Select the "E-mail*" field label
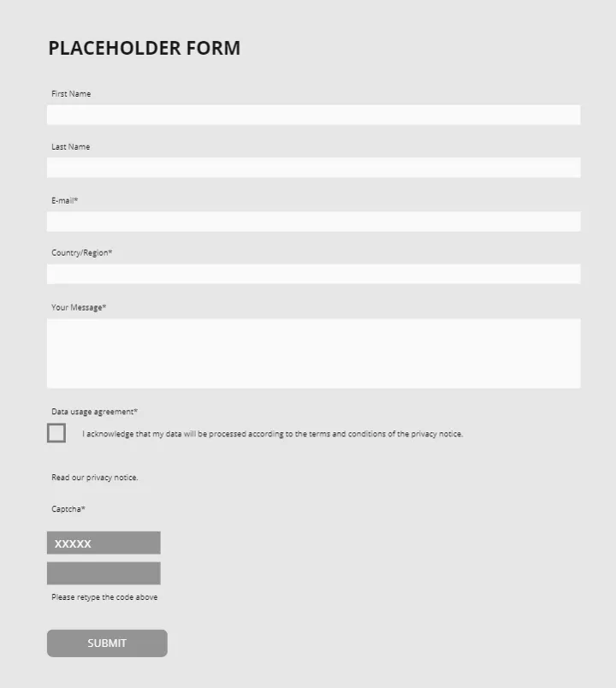This screenshot has width=616, height=688. [x=65, y=200]
